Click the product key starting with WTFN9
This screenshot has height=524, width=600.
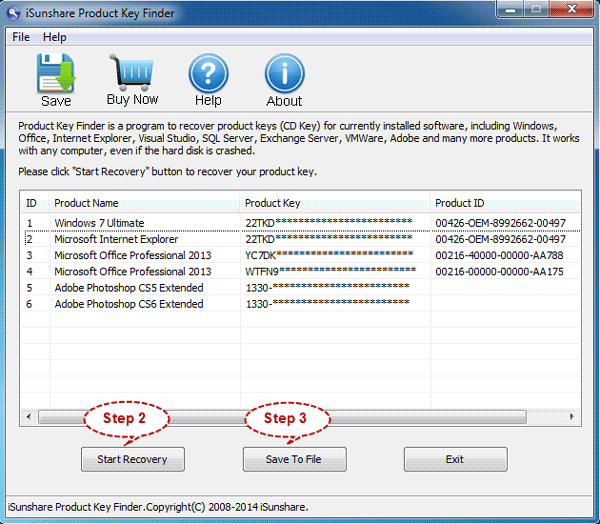pyautogui.click(x=331, y=271)
